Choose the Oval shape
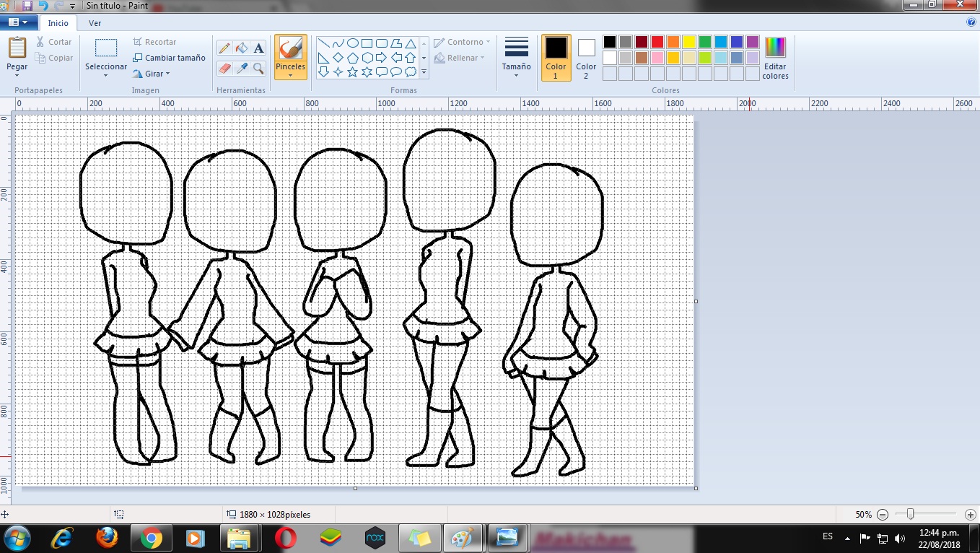 (353, 43)
